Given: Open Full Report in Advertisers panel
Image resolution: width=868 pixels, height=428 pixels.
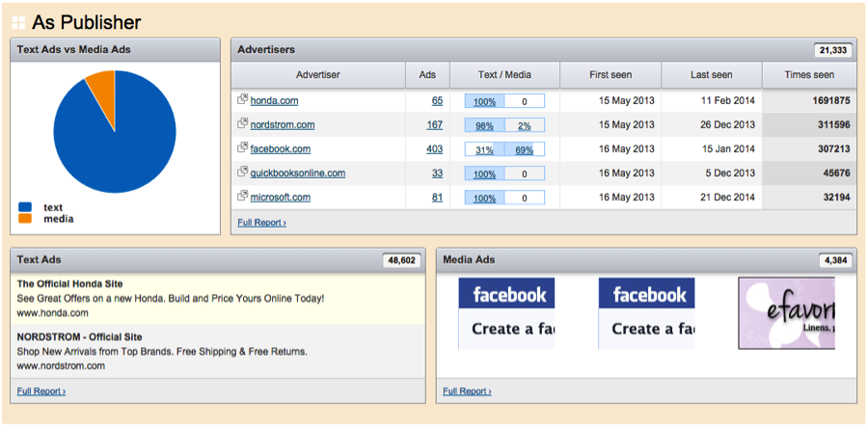Looking at the screenshot, I should coord(261,223).
